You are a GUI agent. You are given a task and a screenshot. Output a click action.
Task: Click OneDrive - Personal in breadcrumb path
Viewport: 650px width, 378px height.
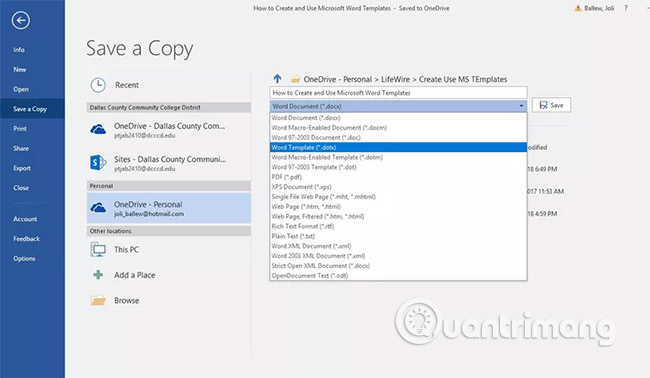337,79
